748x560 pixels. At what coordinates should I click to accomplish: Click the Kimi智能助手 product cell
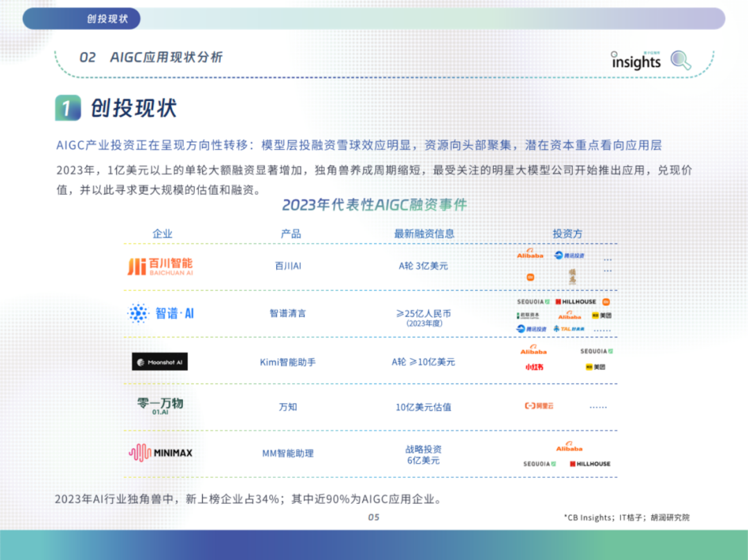click(x=287, y=362)
